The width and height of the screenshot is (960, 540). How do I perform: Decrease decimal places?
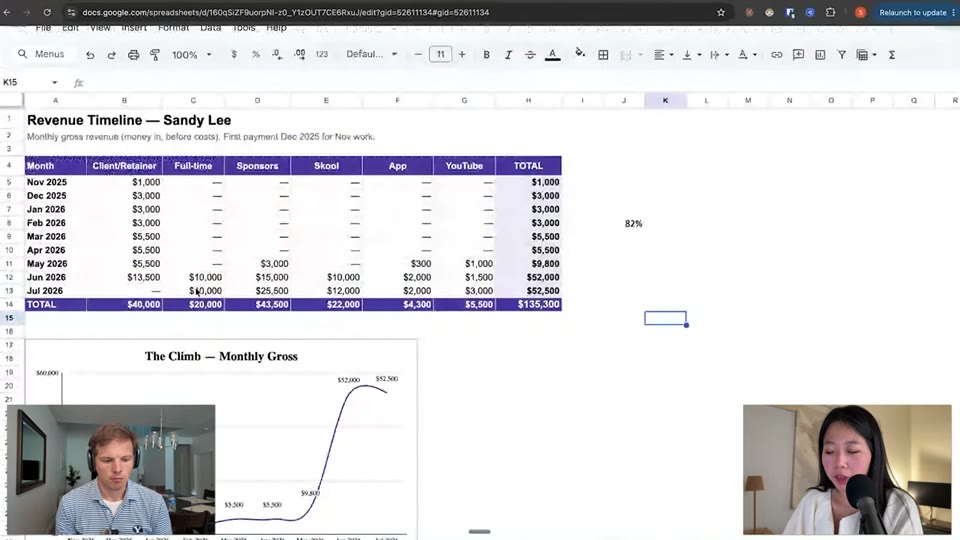[277, 54]
